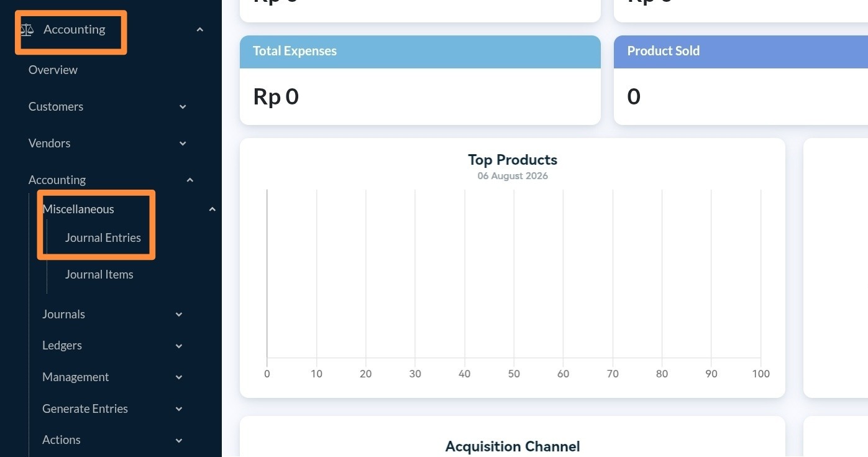868x457 pixels.
Task: Open the Overview menu item
Action: tap(53, 70)
